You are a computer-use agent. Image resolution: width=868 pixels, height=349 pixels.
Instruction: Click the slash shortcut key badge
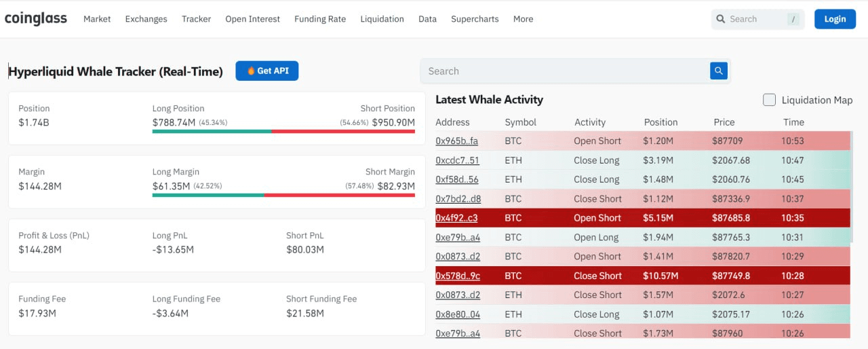click(x=793, y=19)
